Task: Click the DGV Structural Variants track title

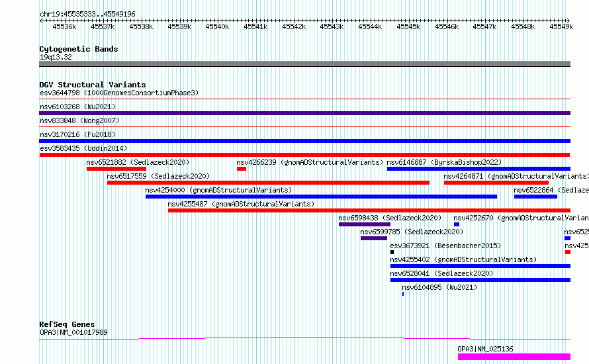Action: tap(93, 85)
